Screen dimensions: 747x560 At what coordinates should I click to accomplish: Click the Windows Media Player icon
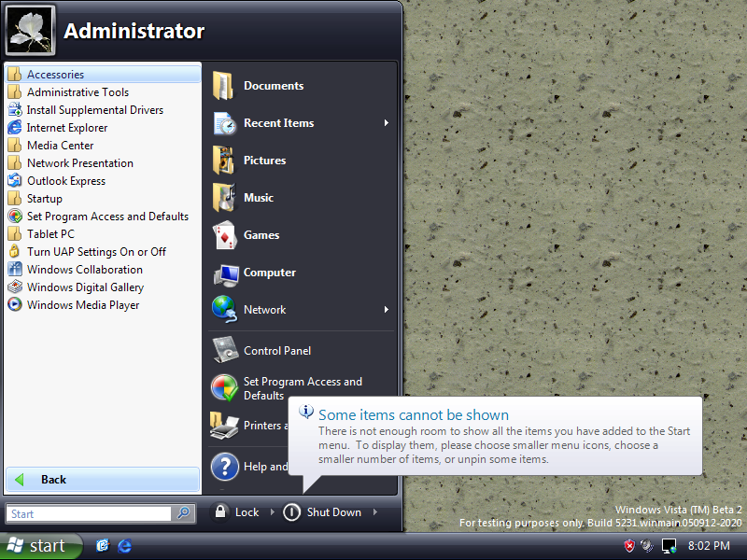coord(15,304)
